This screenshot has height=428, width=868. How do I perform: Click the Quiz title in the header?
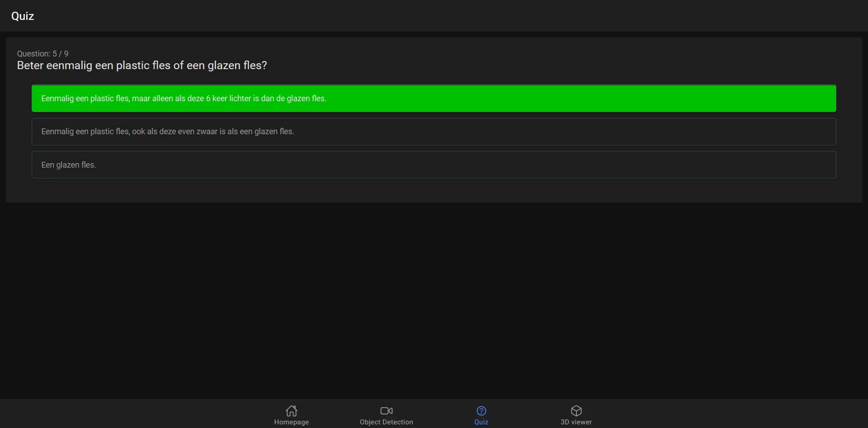click(x=23, y=16)
